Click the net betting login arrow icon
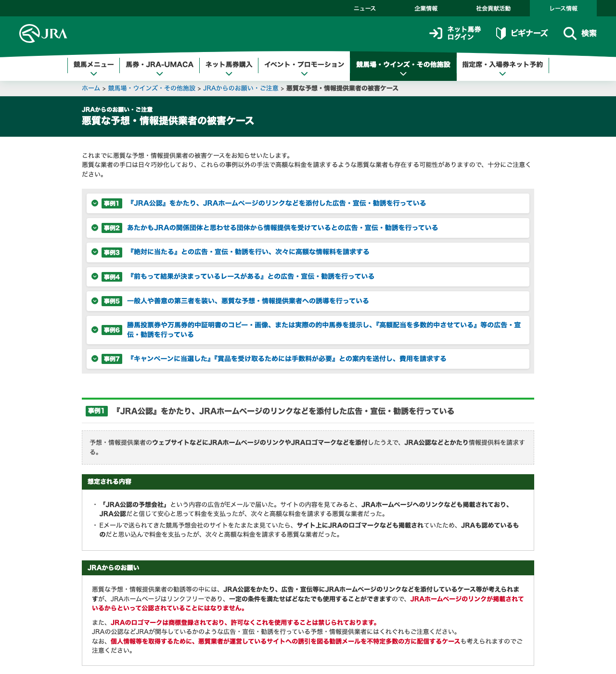Viewport: 616px width, 674px height. pos(436,33)
